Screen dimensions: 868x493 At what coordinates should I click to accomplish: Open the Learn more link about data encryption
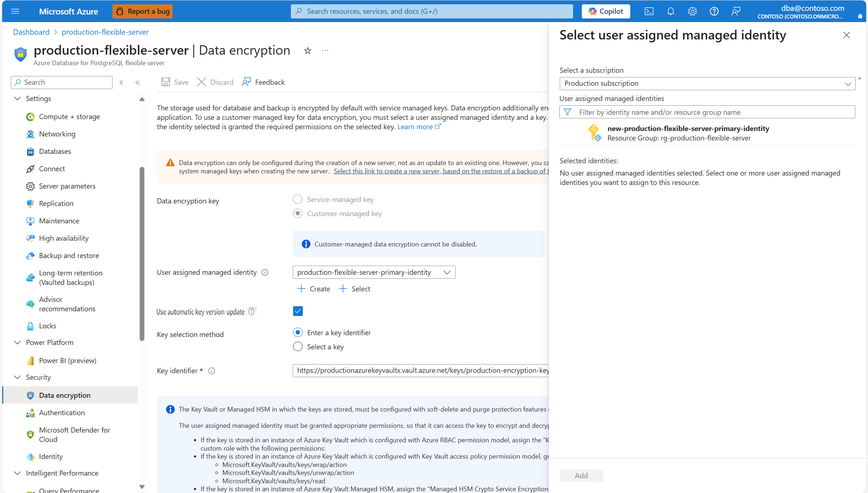pyautogui.click(x=415, y=126)
